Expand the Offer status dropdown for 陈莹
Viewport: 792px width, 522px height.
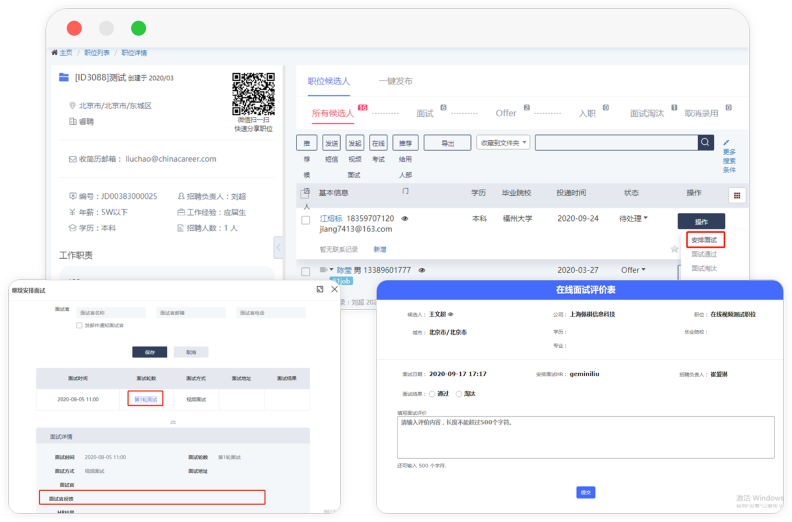tap(634, 270)
